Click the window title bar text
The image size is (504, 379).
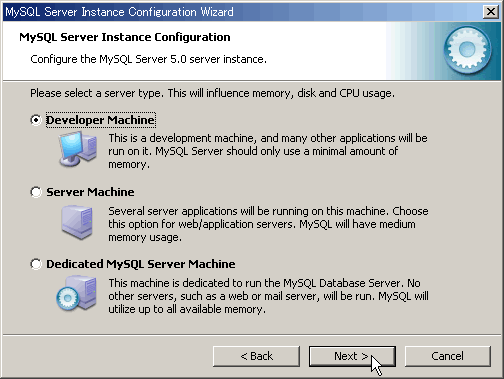pos(119,12)
